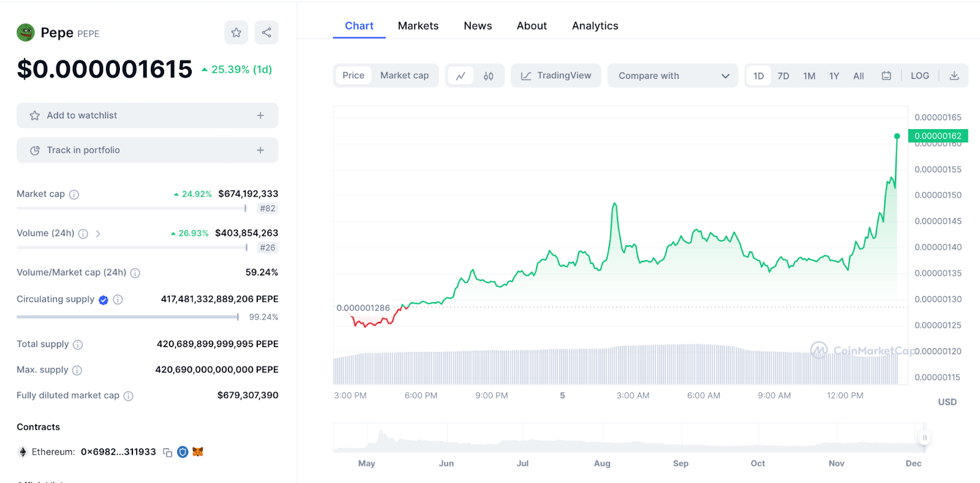Click the 25.39% (1d) change label
Viewport: 980px width, 483px height.
(x=237, y=69)
